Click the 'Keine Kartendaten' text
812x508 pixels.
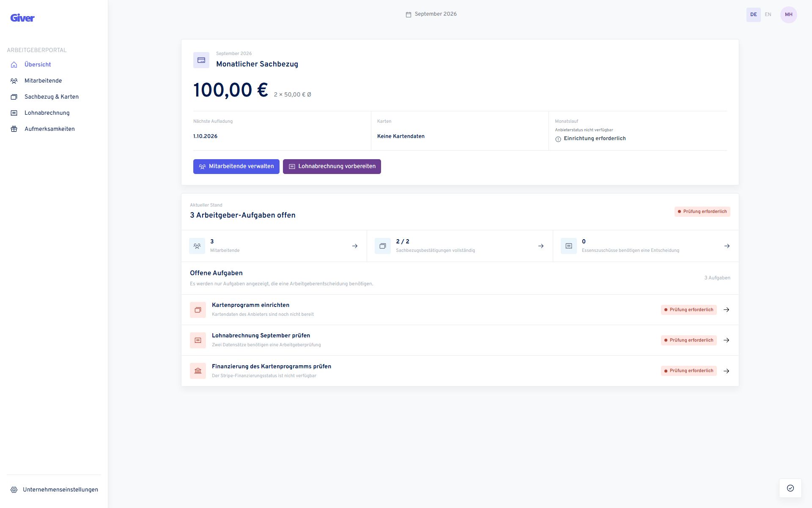401,136
